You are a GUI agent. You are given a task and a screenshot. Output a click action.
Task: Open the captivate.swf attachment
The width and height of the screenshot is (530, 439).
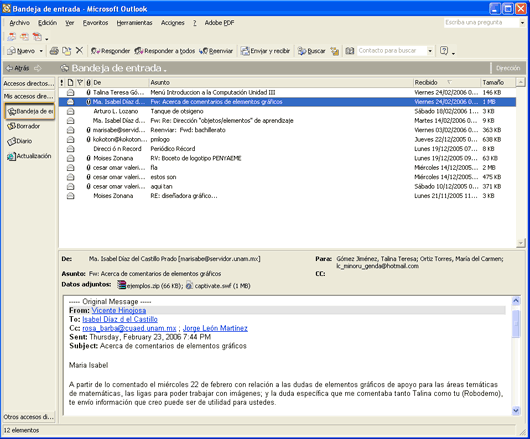pos(218,286)
